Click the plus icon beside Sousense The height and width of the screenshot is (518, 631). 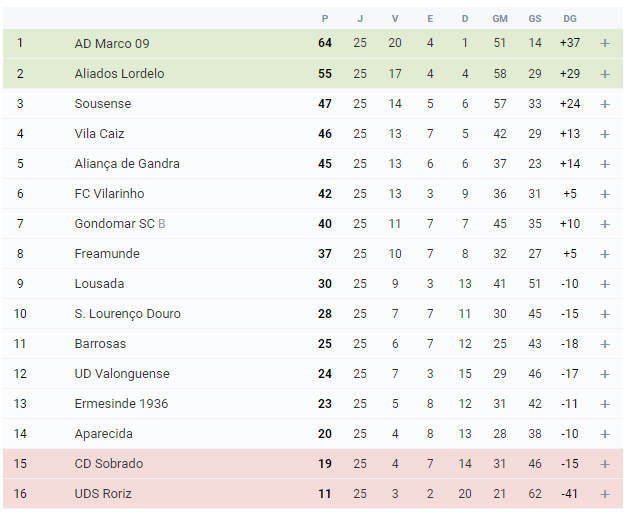pyautogui.click(x=604, y=104)
